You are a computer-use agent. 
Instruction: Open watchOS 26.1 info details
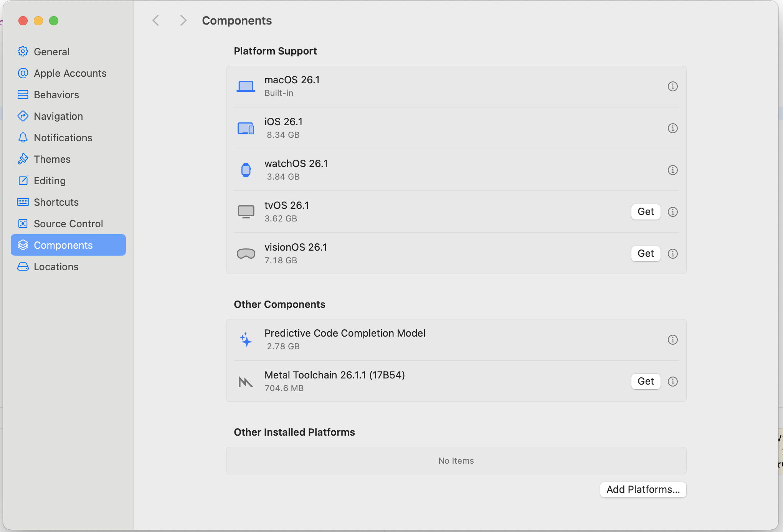[672, 170]
